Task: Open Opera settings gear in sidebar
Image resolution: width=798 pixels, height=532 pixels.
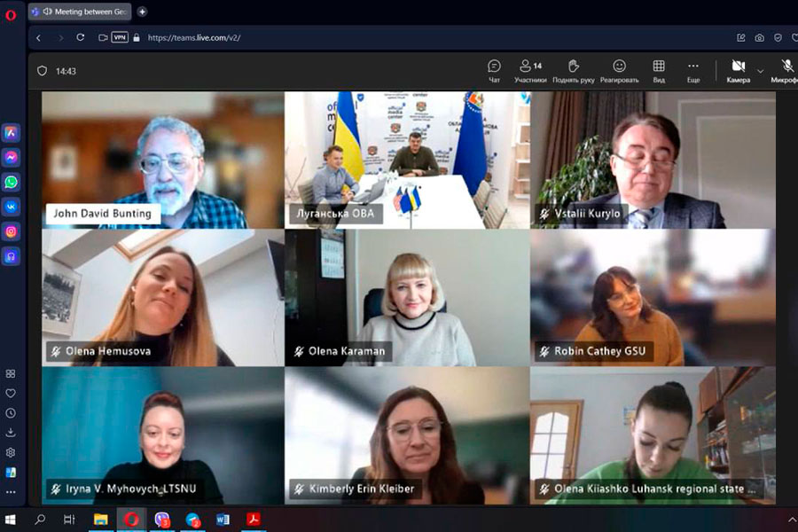Action: pyautogui.click(x=11, y=452)
